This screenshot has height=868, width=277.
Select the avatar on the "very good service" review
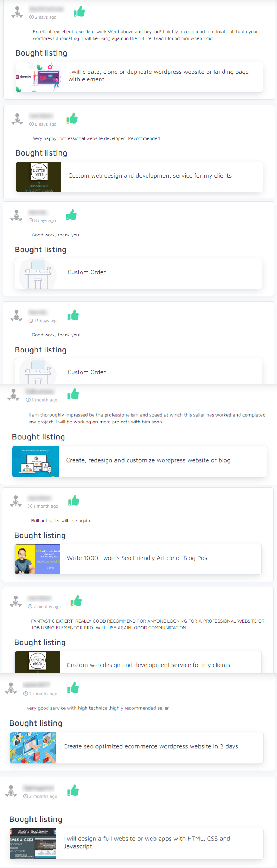(x=11, y=688)
